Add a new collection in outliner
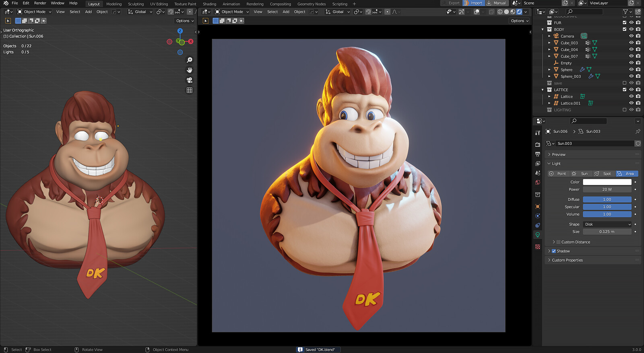Image resolution: width=644 pixels, height=353 pixels. click(638, 12)
